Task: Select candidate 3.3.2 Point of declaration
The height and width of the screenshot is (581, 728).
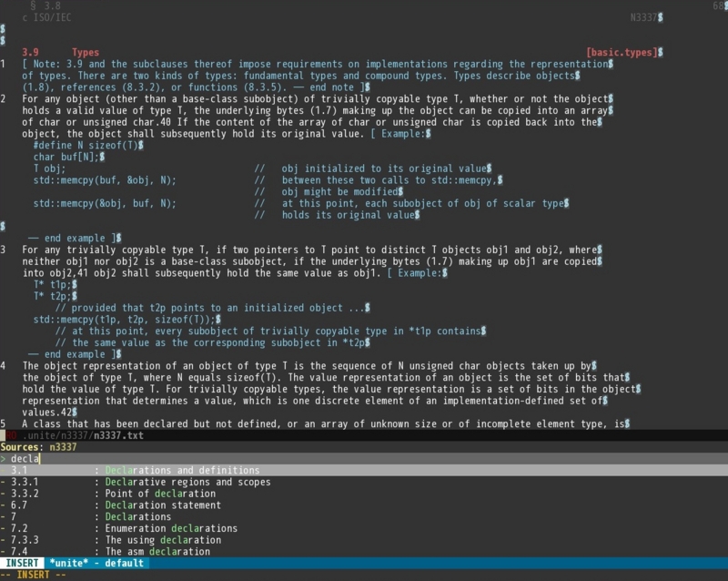Action: point(364,494)
